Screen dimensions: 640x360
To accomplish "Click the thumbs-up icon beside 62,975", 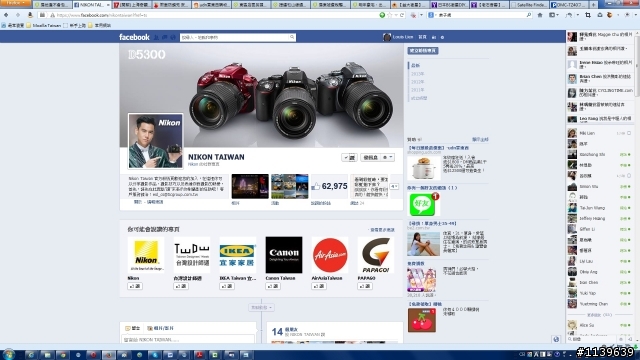I will pos(316,187).
